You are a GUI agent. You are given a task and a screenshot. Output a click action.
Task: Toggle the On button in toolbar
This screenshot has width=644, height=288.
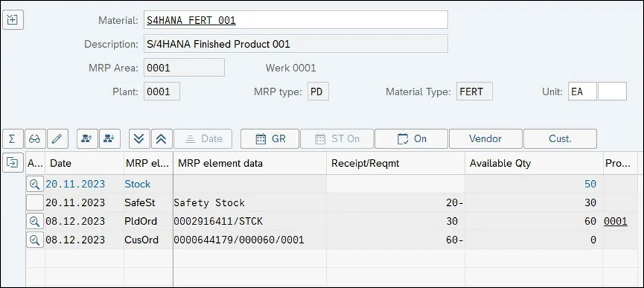[x=411, y=138]
